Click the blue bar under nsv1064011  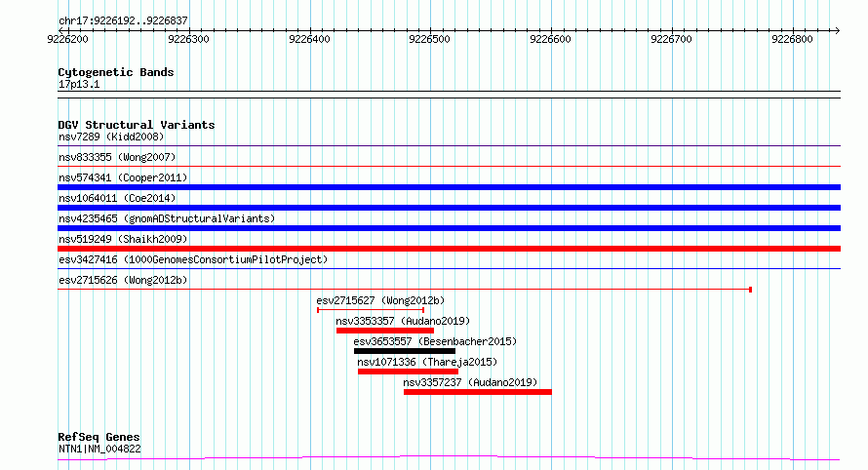click(x=449, y=208)
